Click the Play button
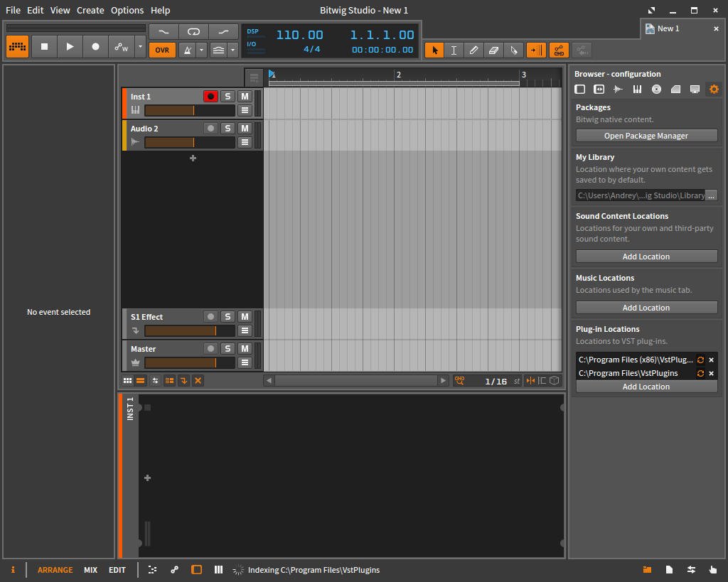The image size is (728, 582). pyautogui.click(x=70, y=47)
